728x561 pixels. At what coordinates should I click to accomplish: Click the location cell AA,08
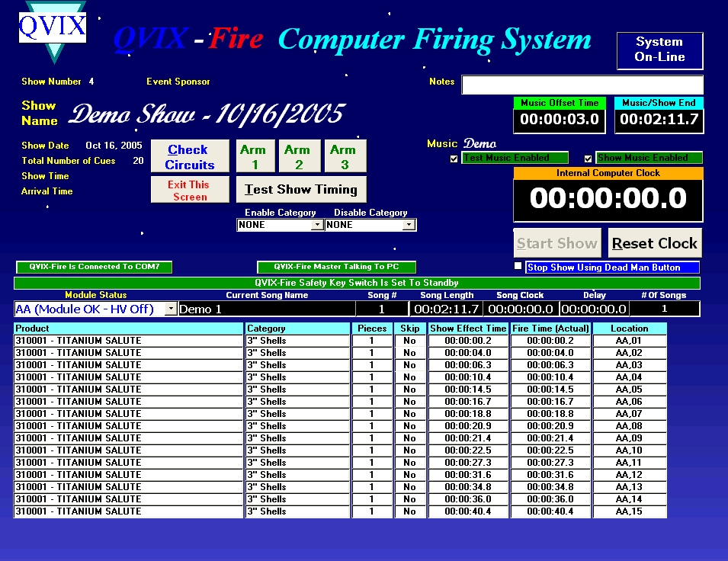click(630, 426)
